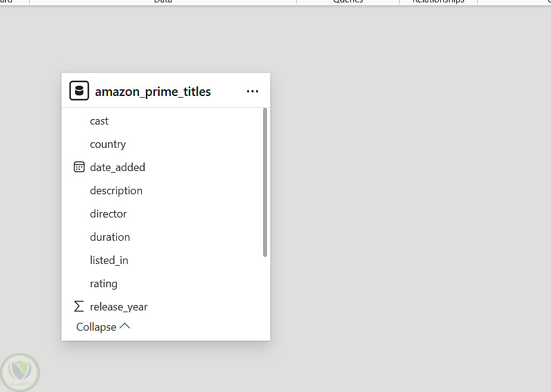Select the rating field
This screenshot has width=551, height=392.
tap(104, 284)
